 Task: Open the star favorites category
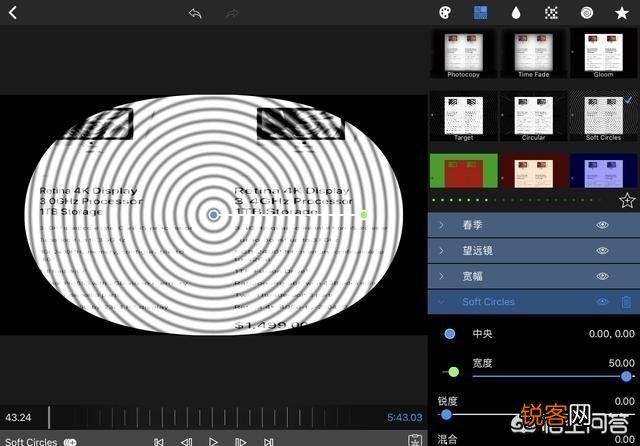(x=622, y=13)
